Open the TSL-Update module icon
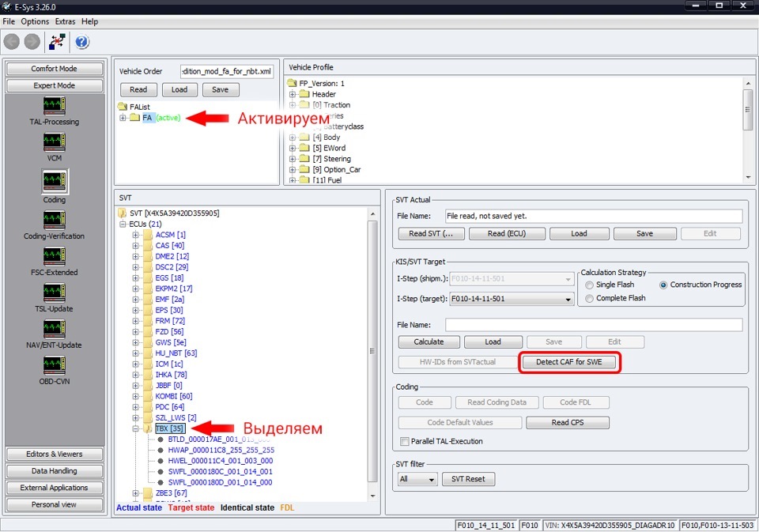The image size is (759, 532). coord(55,292)
